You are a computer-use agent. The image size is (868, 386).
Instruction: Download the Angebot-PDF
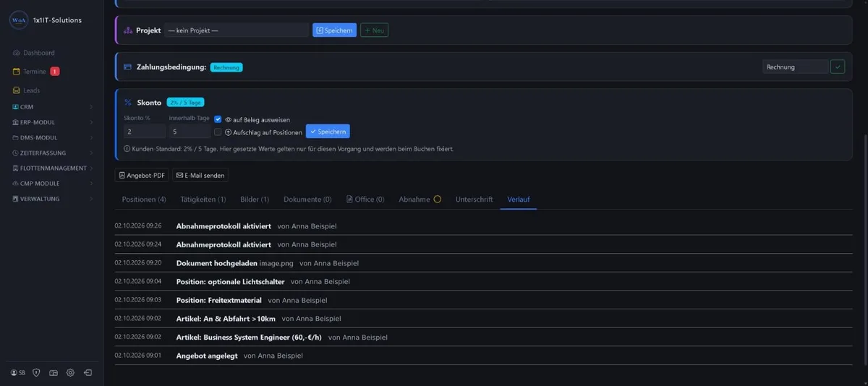pos(142,175)
